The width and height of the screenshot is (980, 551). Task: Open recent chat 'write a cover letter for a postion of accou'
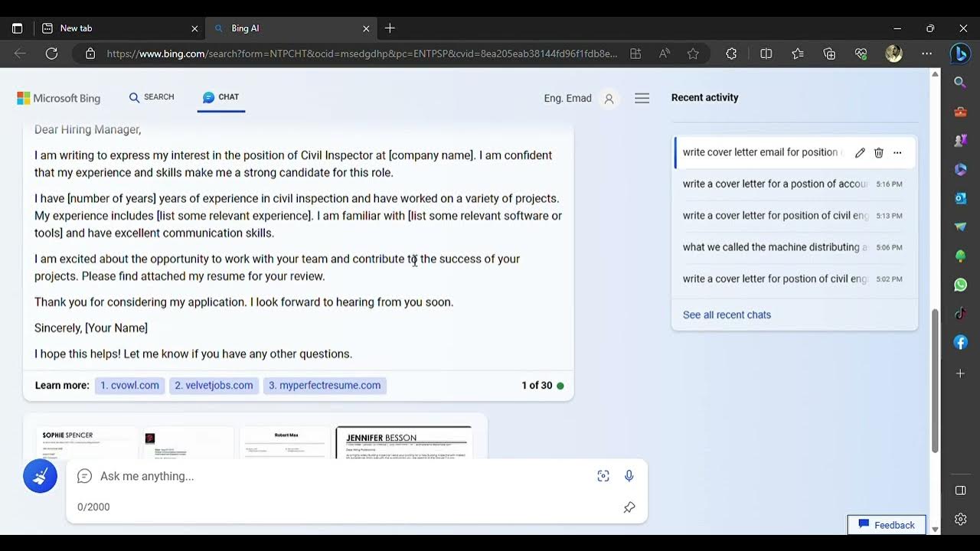[793, 184]
